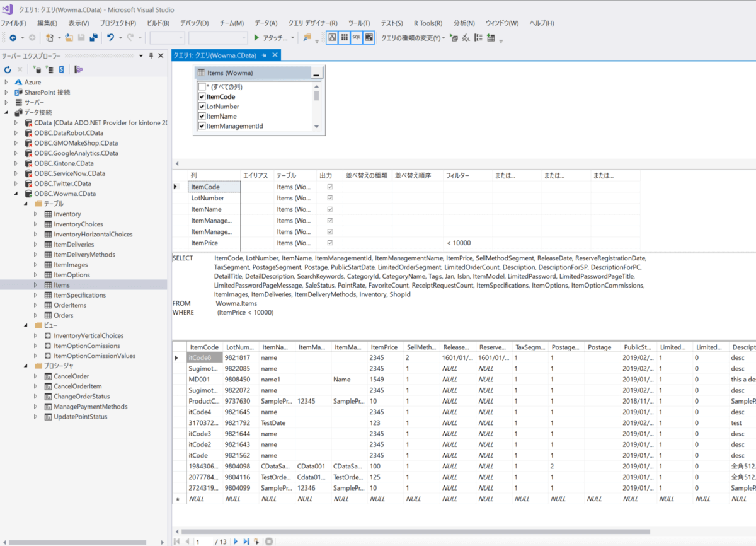Toggle the Show Diagram Pane toolbar icon
This screenshot has width=756, height=546.
[332, 38]
